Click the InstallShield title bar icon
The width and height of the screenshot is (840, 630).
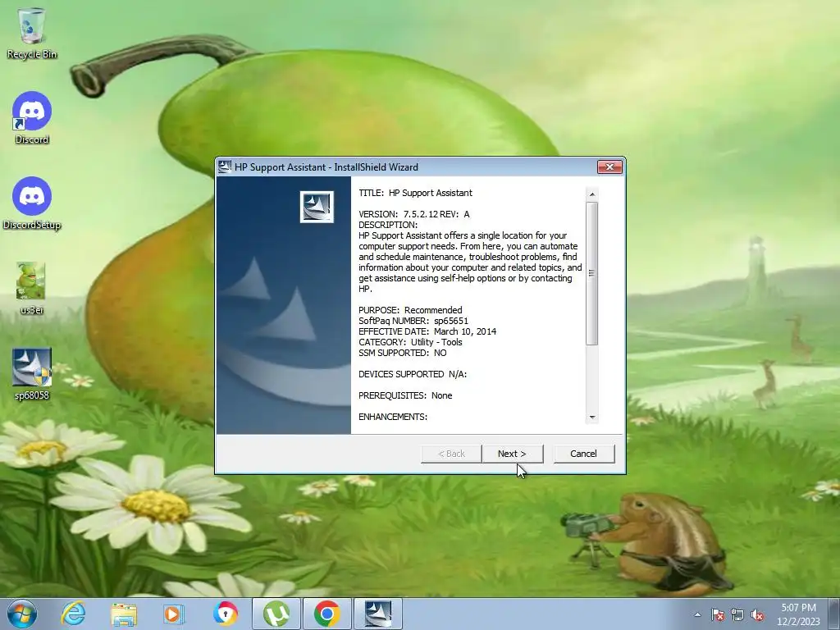(x=225, y=167)
